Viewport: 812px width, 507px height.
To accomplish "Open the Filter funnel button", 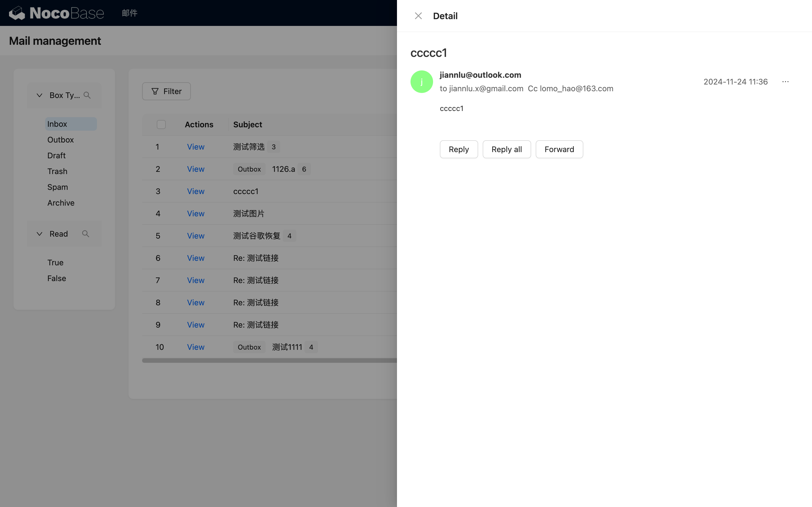I will coord(166,91).
